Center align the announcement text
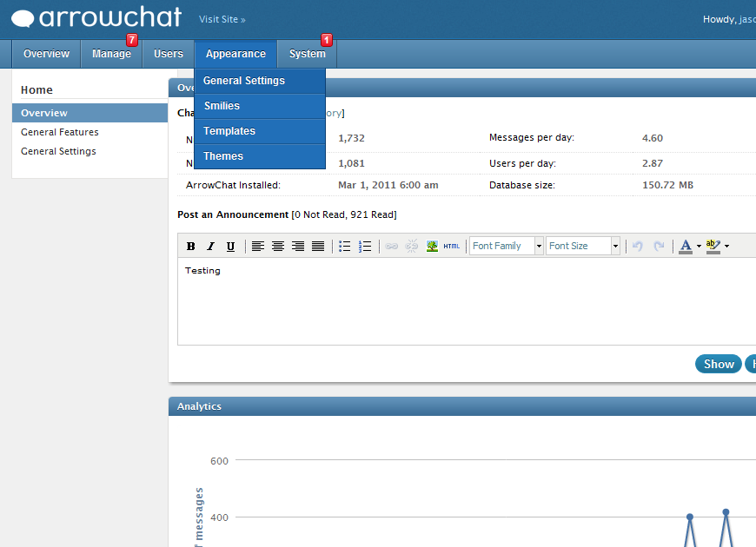 (278, 247)
